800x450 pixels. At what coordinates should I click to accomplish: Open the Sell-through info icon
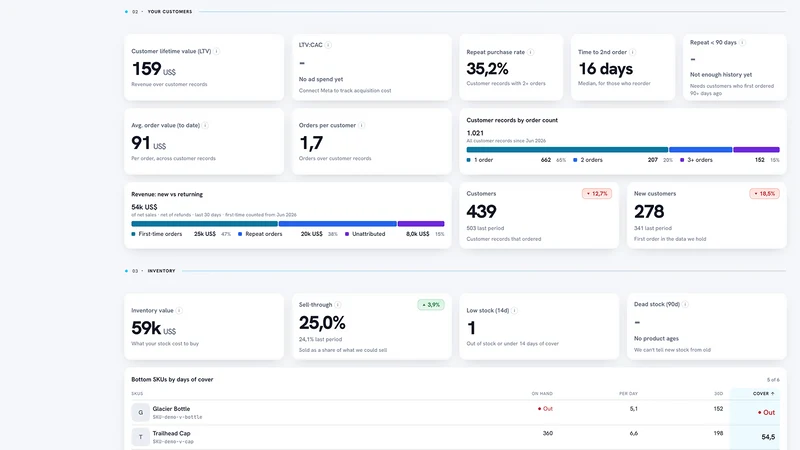click(338, 305)
